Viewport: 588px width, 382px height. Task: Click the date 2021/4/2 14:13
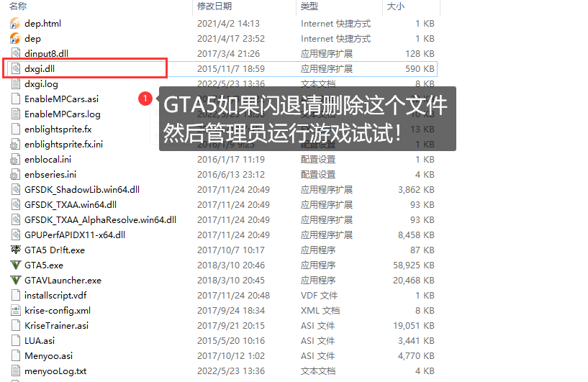[x=228, y=24]
